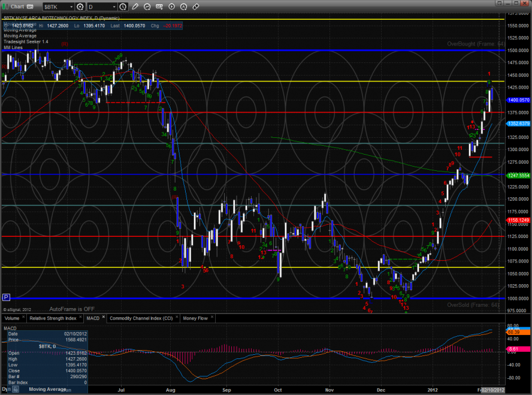Click the orange 60.39 MACD signal marker
The height and width of the screenshot is (395, 532).
point(518,332)
